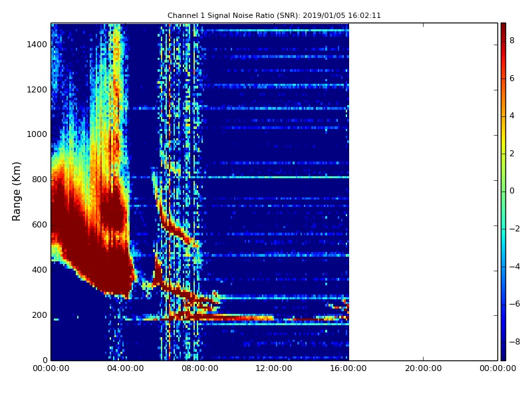Click the colorbar label 0
532x399 pixels.
click(512, 191)
